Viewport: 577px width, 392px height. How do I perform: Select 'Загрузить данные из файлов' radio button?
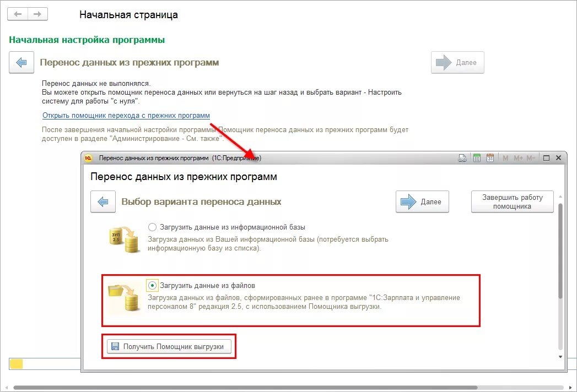pos(152,285)
